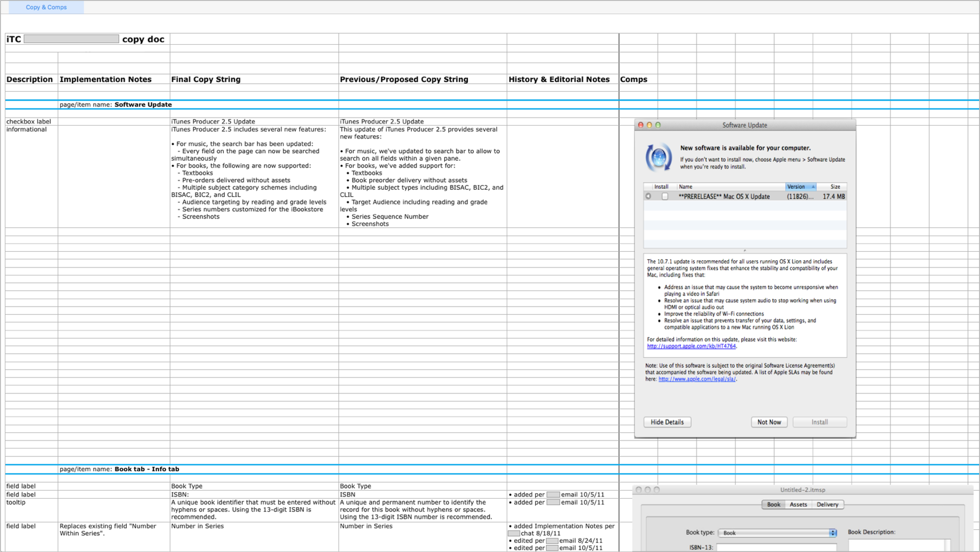Minimize the Software Update window
The height and width of the screenshot is (552, 980).
[650, 125]
